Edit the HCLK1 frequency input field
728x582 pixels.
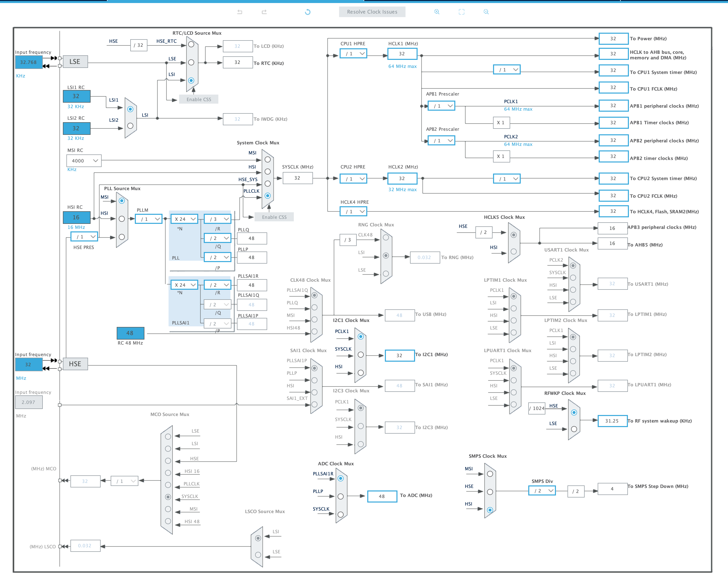(402, 53)
